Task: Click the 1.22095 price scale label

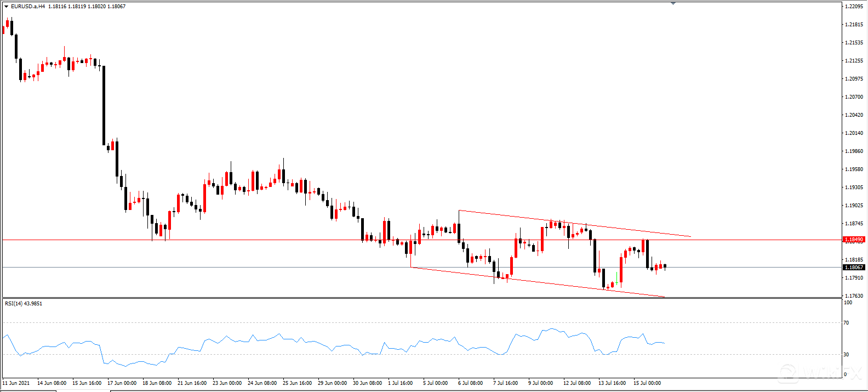Action: tap(854, 7)
